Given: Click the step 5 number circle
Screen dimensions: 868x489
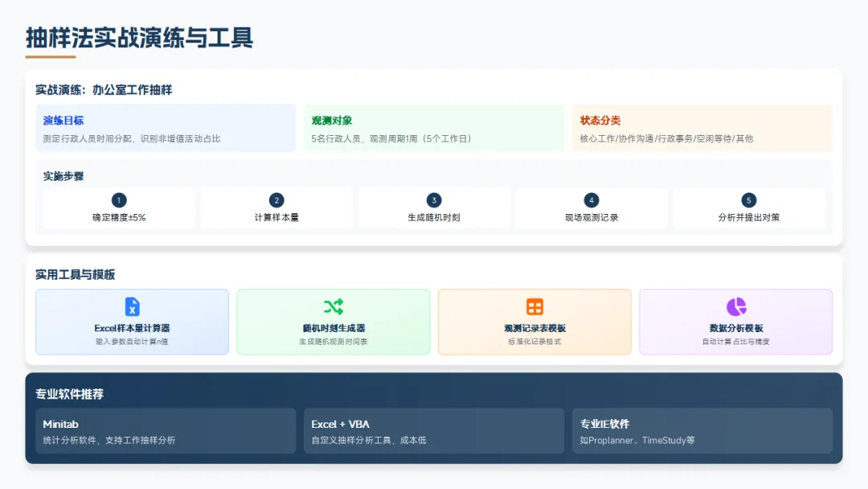Looking at the screenshot, I should pyautogui.click(x=748, y=200).
